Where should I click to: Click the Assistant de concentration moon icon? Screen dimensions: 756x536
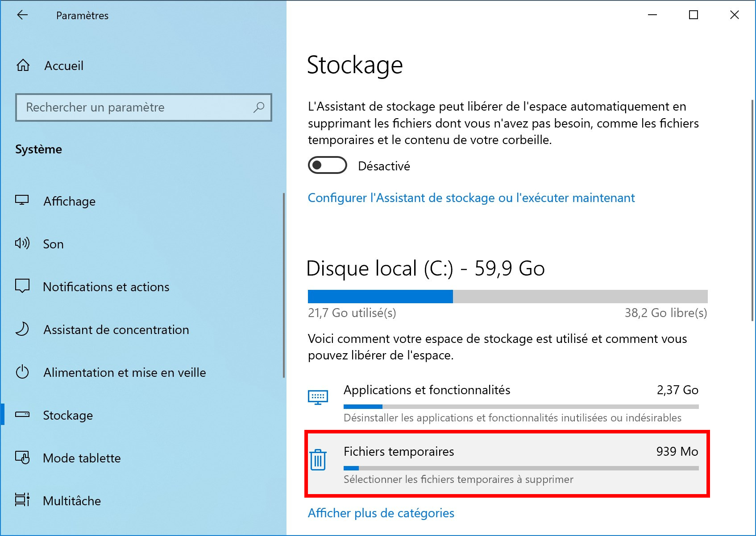[22, 329]
